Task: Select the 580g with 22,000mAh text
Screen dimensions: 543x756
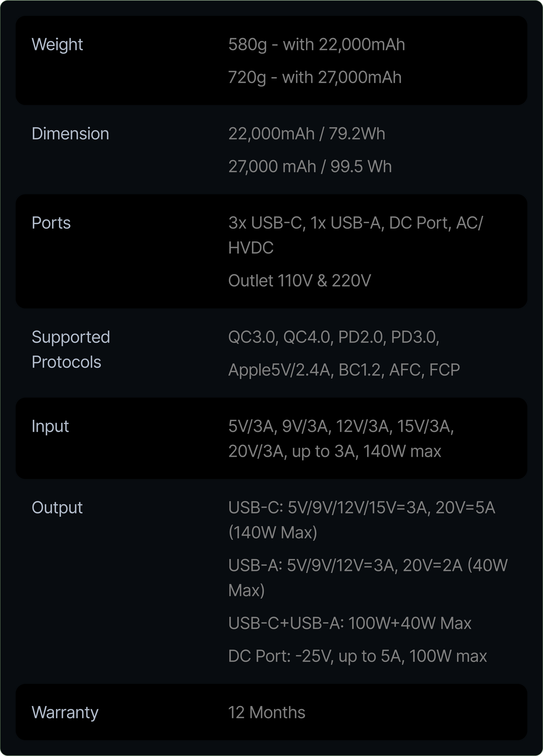Action: (317, 44)
